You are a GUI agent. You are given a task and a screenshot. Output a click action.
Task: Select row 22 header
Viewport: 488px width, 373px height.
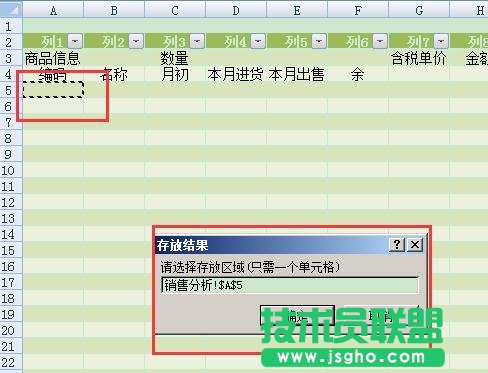click(11, 362)
